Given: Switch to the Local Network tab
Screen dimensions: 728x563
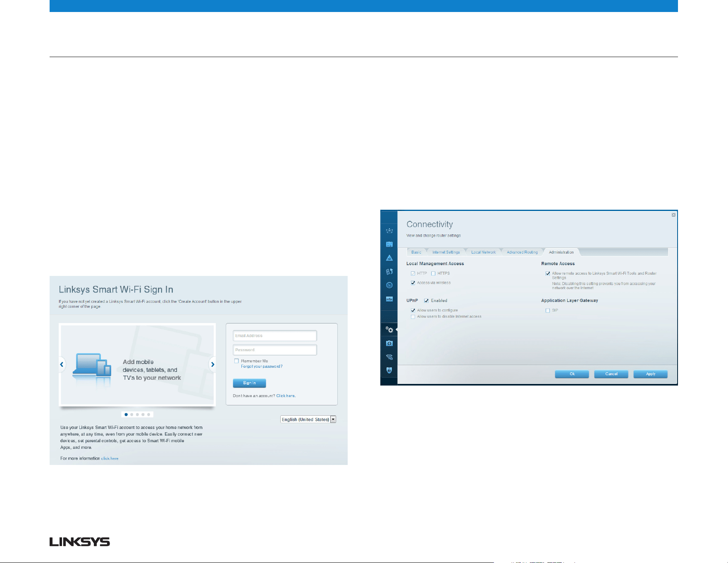Looking at the screenshot, I should click(483, 252).
